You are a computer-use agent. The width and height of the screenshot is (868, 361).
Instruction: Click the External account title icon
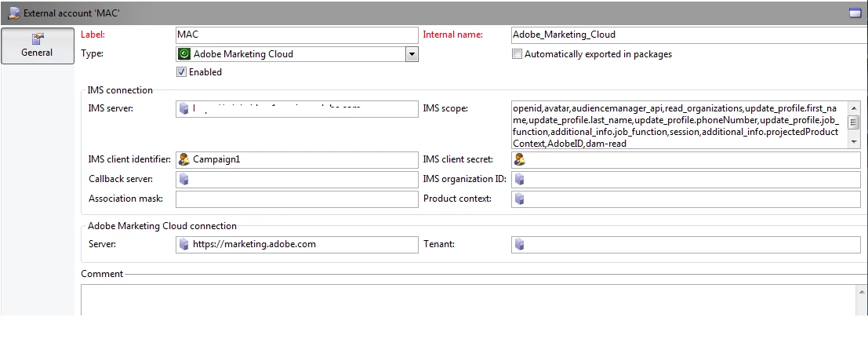14,13
